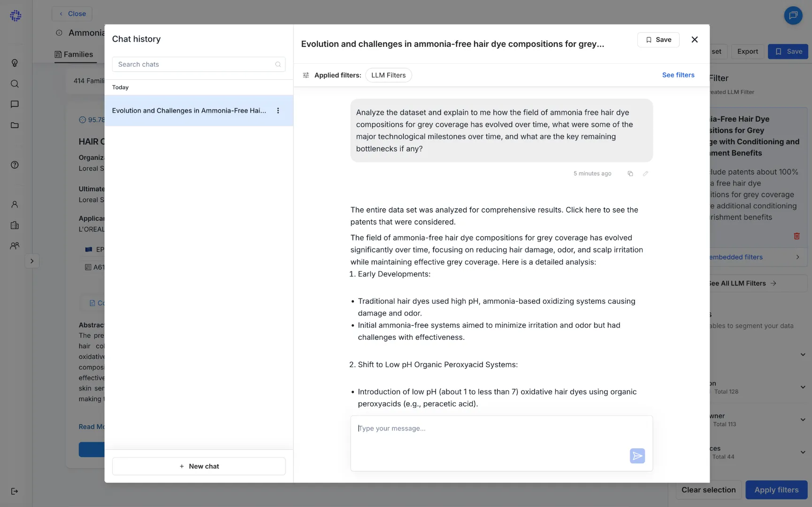Screen dimensions: 812x507
Task: Select the Evolution and Challenges chat entry
Action: pyautogui.click(x=199, y=111)
